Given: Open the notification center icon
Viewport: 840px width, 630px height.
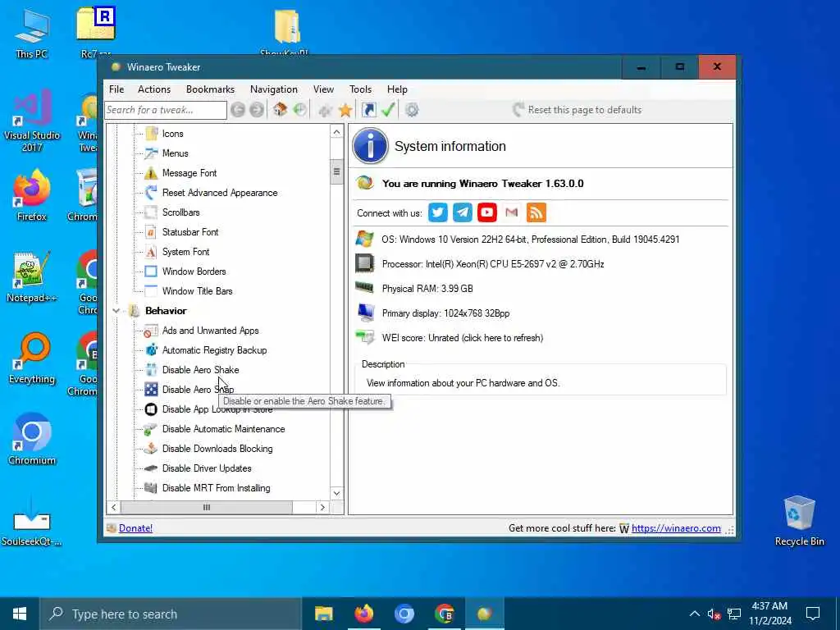Looking at the screenshot, I should (x=813, y=614).
